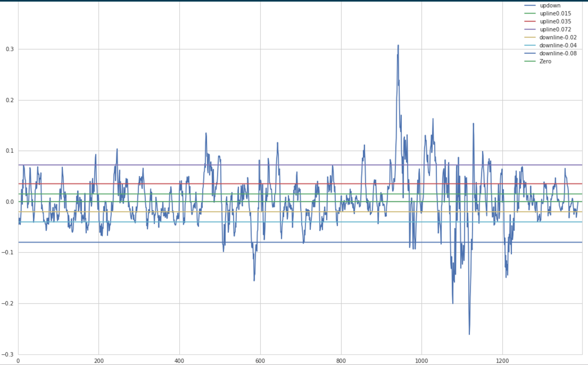Click the 200 x-axis tick label
This screenshot has height=365, width=588.
pyautogui.click(x=99, y=361)
